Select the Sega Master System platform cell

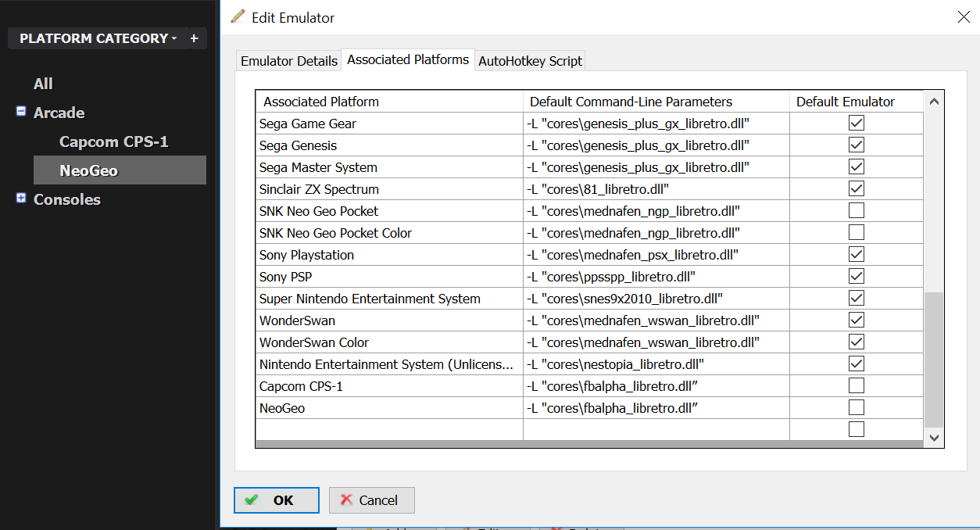click(x=389, y=167)
